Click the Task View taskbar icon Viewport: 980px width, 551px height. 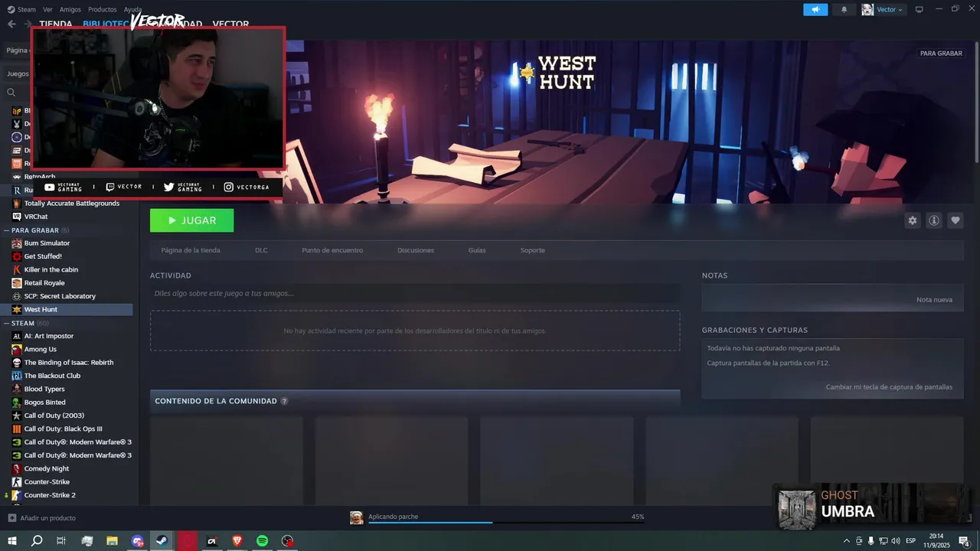coord(61,541)
